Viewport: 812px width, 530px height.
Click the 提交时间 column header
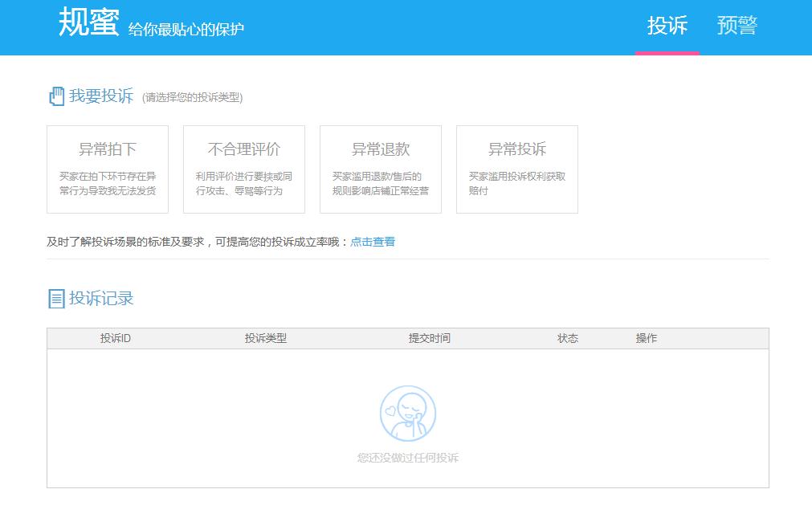[431, 338]
